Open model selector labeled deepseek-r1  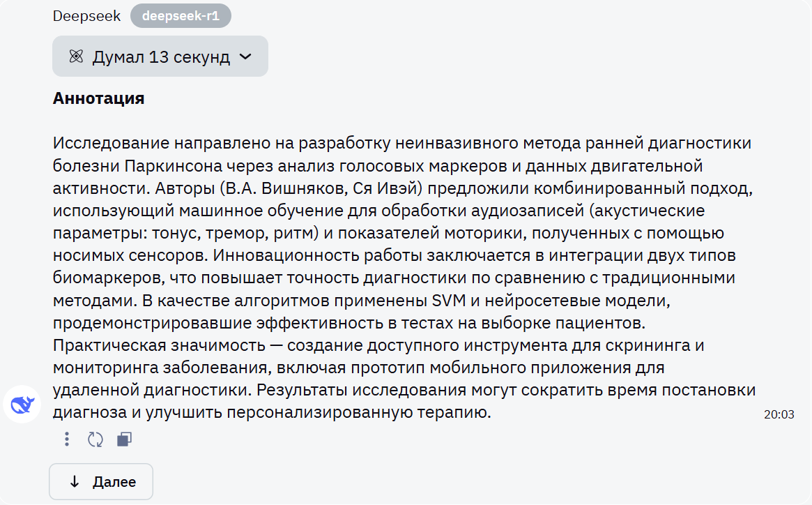point(181,15)
